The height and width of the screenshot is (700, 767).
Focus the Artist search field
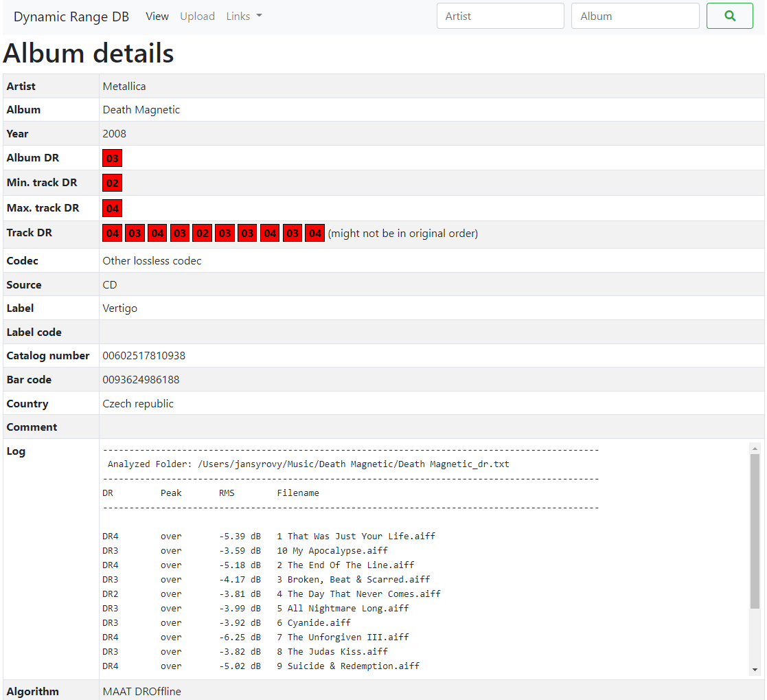501,16
